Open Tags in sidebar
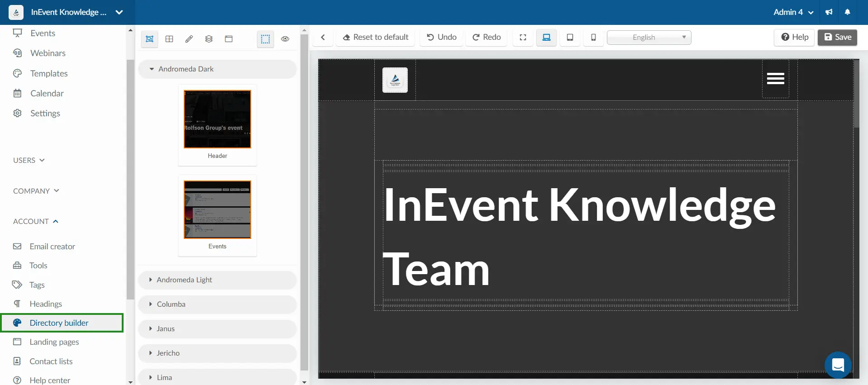 pos(37,285)
